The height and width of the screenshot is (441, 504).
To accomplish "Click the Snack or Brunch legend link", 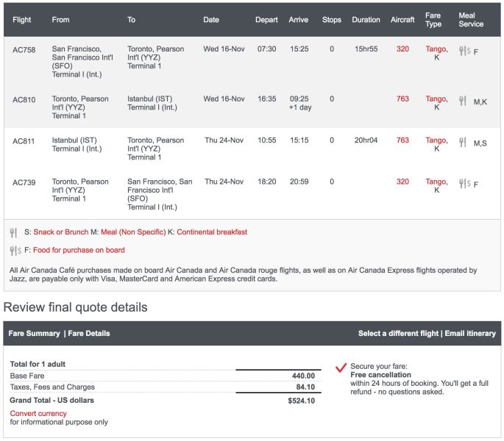I will (x=61, y=232).
